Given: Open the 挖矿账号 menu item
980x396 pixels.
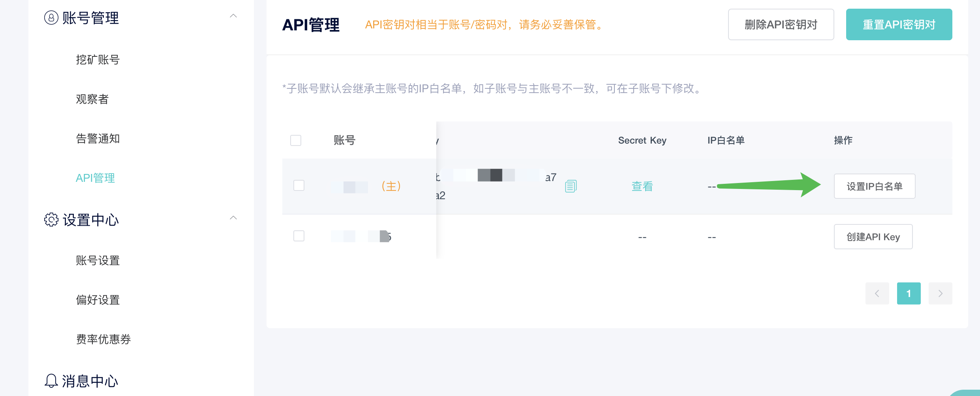Looking at the screenshot, I should (x=98, y=60).
